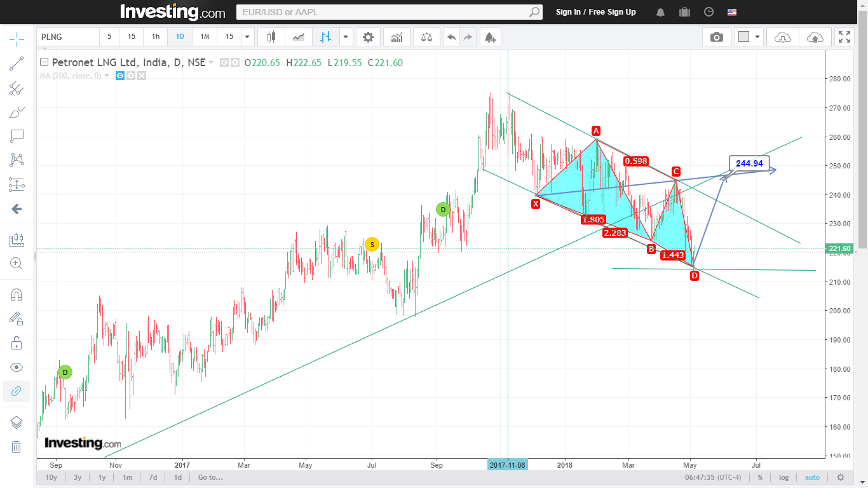The width and height of the screenshot is (868, 488).
Task: Activate the zoom in tool
Action: (17, 263)
